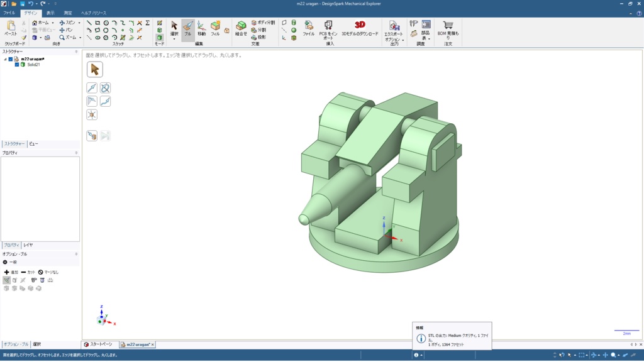The width and height of the screenshot is (644, 362).
Task: Open the Import PCB tool
Action: (x=328, y=30)
